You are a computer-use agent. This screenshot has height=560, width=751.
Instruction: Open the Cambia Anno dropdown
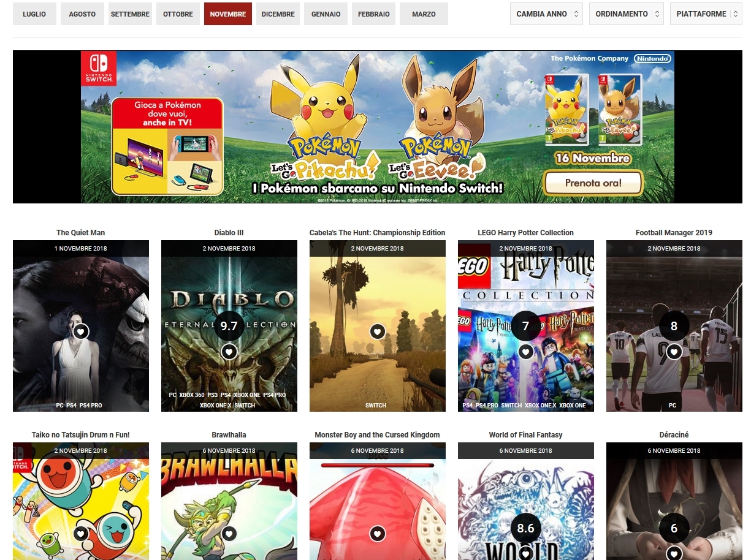tap(546, 13)
